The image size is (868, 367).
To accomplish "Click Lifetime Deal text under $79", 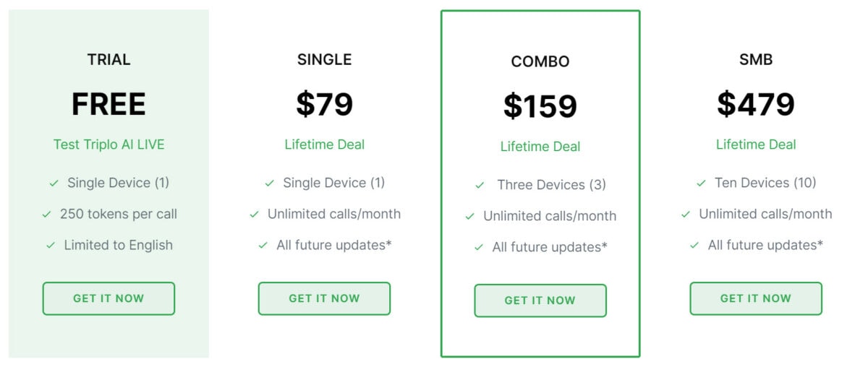I will pyautogui.click(x=324, y=144).
